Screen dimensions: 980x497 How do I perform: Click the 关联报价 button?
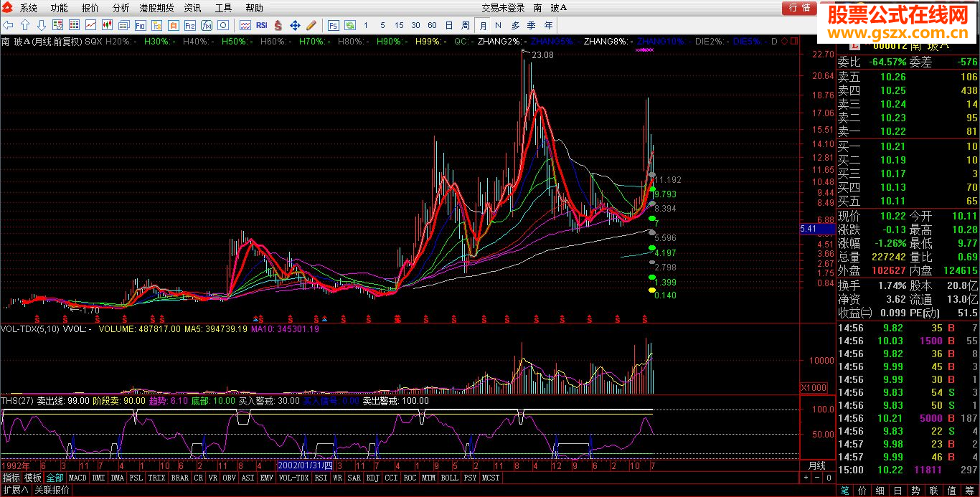click(52, 491)
